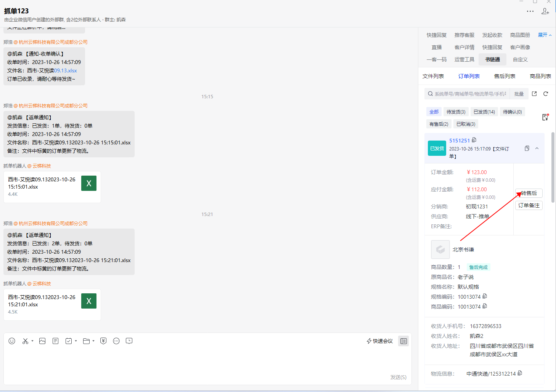Click the 批量 button

[x=519, y=94]
